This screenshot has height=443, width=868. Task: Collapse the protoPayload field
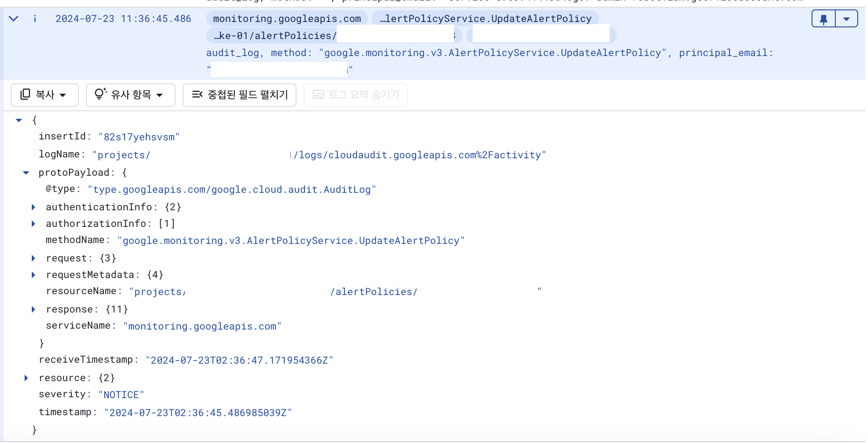point(26,173)
